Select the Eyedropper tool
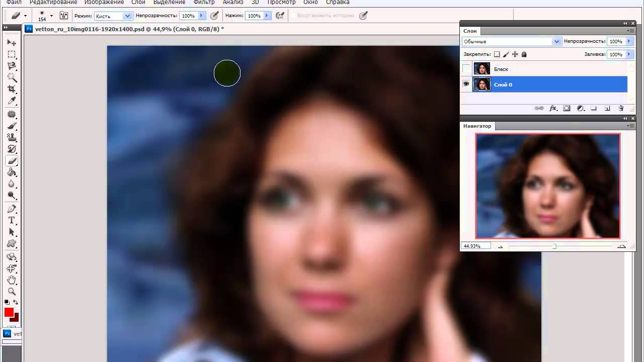The height and width of the screenshot is (362, 644). pos(12,101)
